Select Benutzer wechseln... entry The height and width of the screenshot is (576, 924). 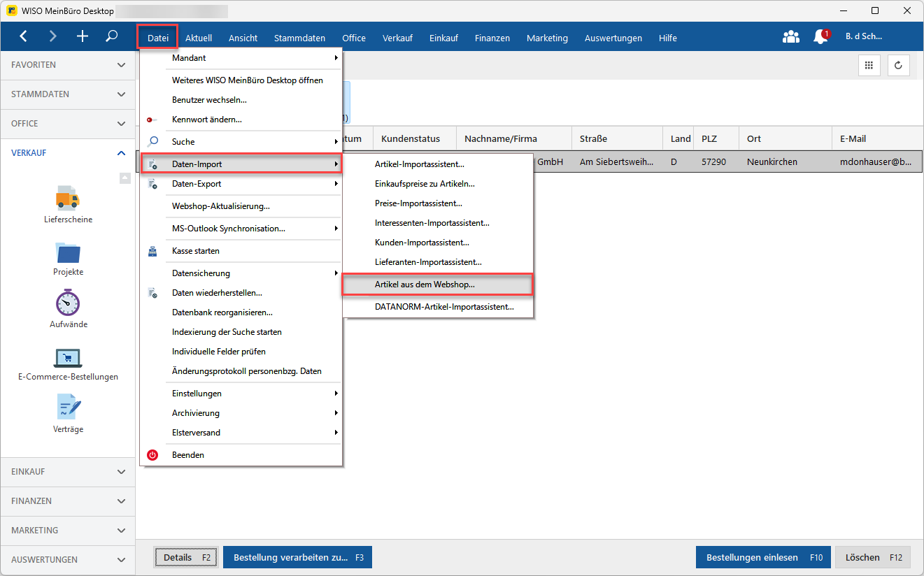coord(241,100)
